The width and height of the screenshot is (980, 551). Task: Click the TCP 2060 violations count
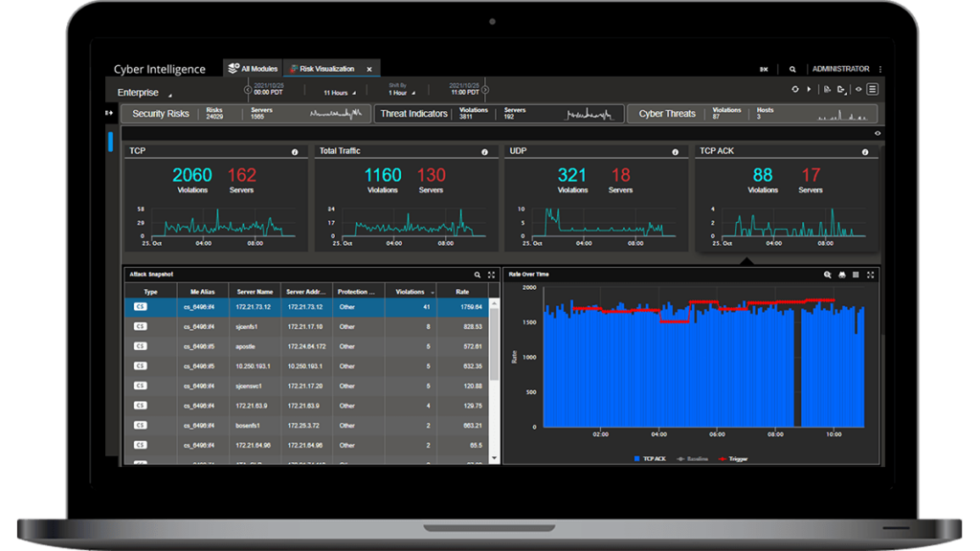click(x=192, y=176)
